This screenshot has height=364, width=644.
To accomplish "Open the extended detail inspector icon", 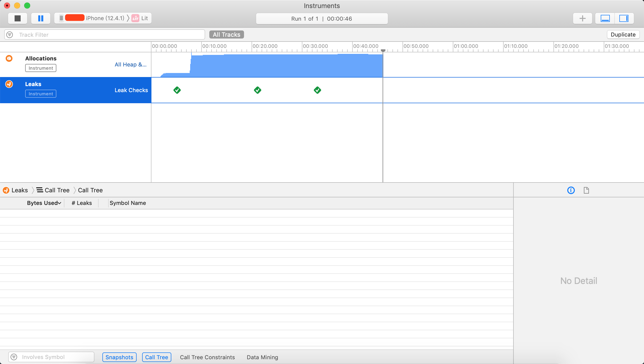I will pos(571,190).
